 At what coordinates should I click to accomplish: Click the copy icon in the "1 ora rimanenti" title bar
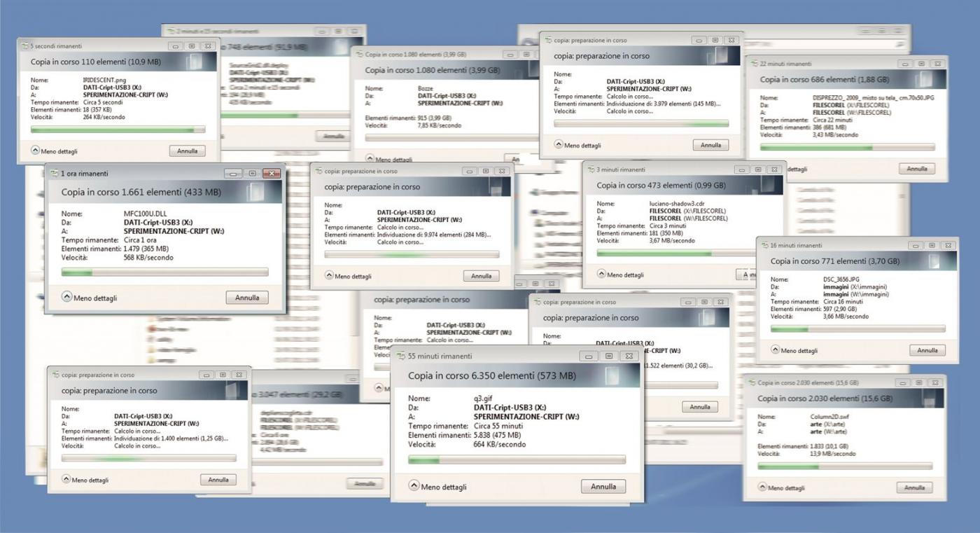pos(53,174)
